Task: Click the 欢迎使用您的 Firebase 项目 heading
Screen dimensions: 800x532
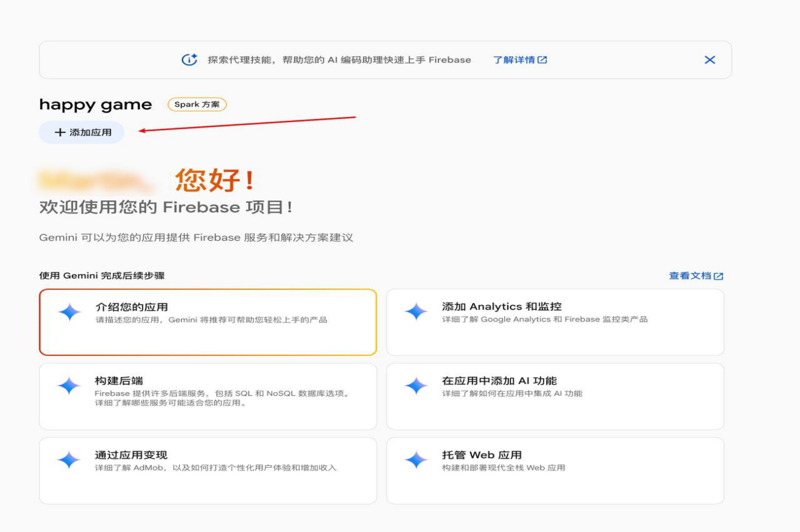Action: click(166, 207)
